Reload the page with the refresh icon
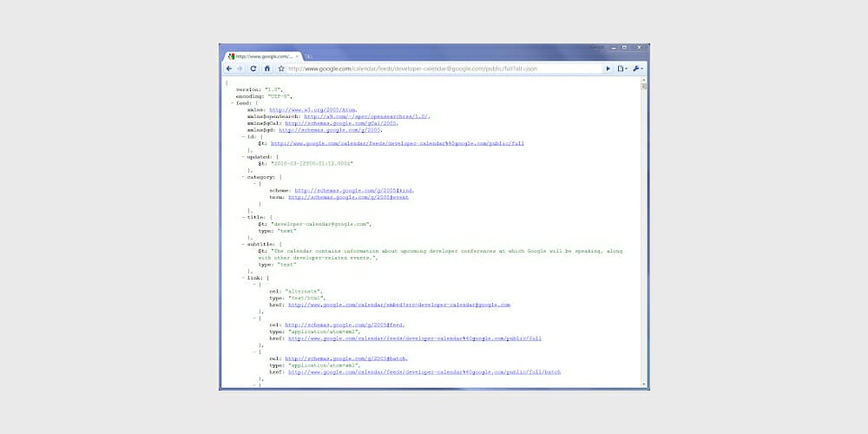 [253, 69]
